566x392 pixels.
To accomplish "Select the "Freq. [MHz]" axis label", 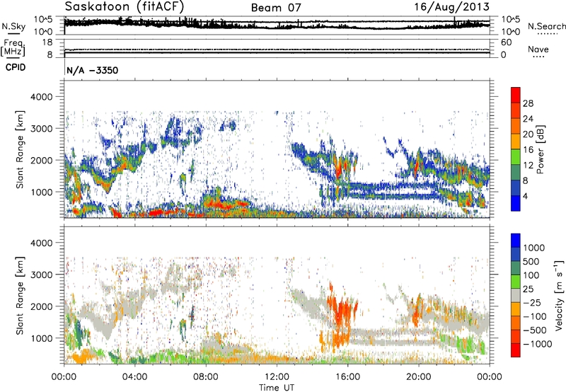I will (13, 48).
